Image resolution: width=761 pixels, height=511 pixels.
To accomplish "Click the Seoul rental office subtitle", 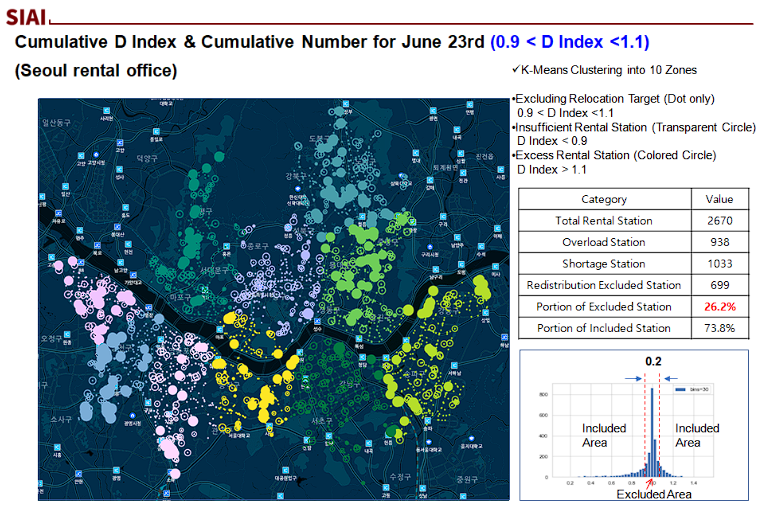I will tap(96, 71).
